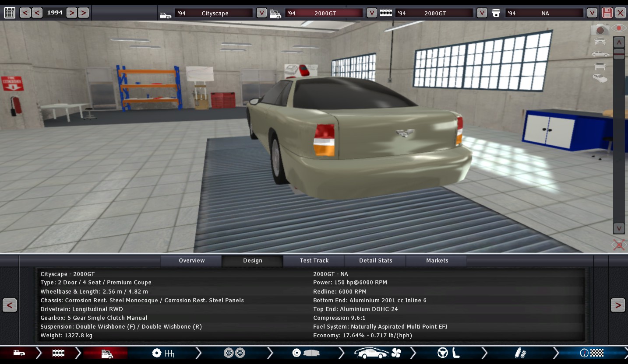
Task: Click the forward arrow directly beside 1994
Action: click(72, 13)
